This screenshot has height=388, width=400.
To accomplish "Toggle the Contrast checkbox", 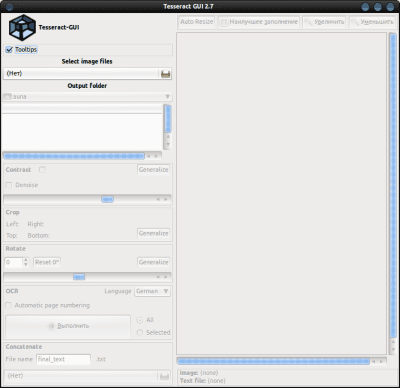I will (x=42, y=170).
